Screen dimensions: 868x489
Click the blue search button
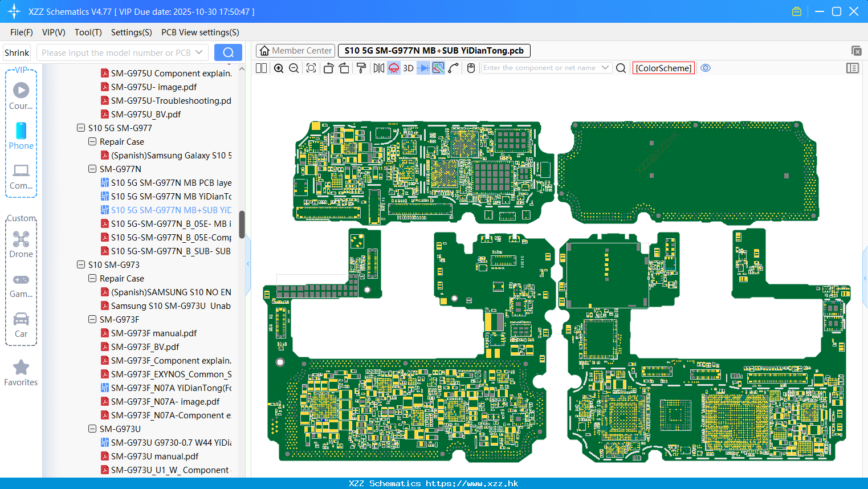pyautogui.click(x=228, y=52)
